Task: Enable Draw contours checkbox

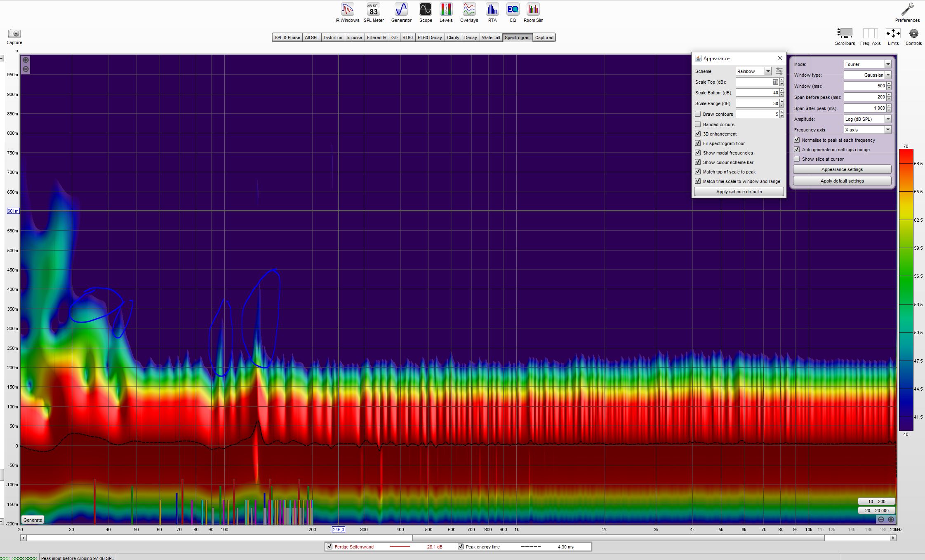Action: (698, 114)
